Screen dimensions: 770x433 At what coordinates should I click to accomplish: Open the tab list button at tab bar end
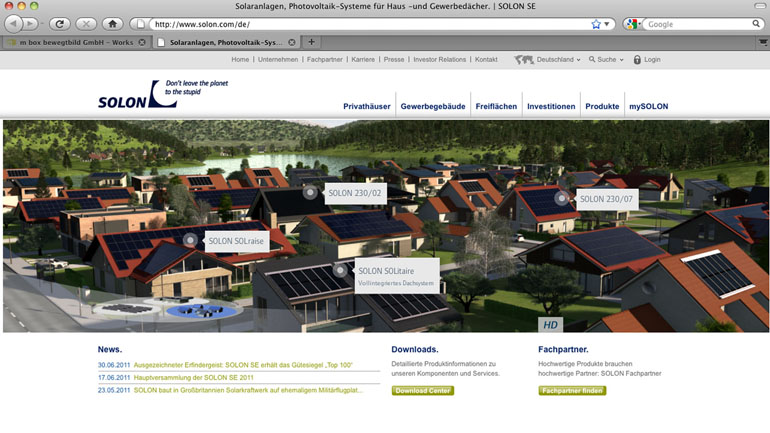(x=763, y=43)
